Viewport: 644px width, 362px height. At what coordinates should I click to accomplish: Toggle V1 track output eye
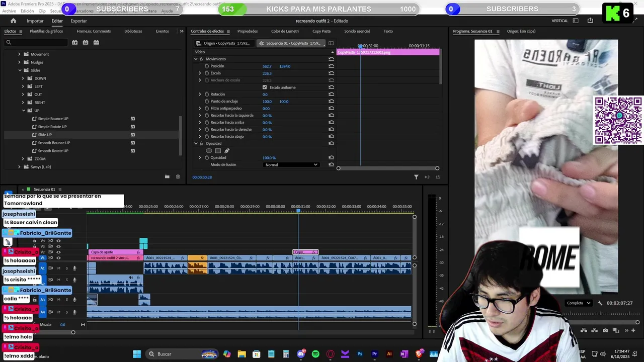pos(58,258)
